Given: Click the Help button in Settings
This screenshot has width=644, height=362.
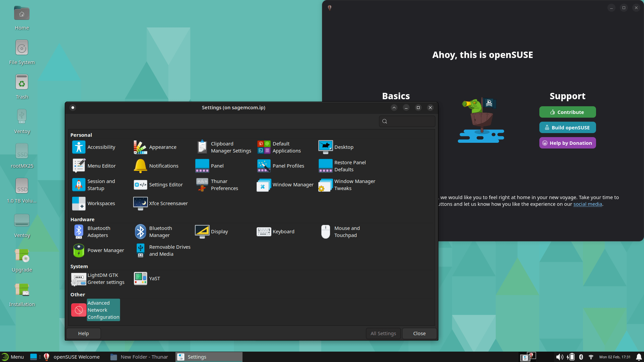Looking at the screenshot, I should [84, 334].
